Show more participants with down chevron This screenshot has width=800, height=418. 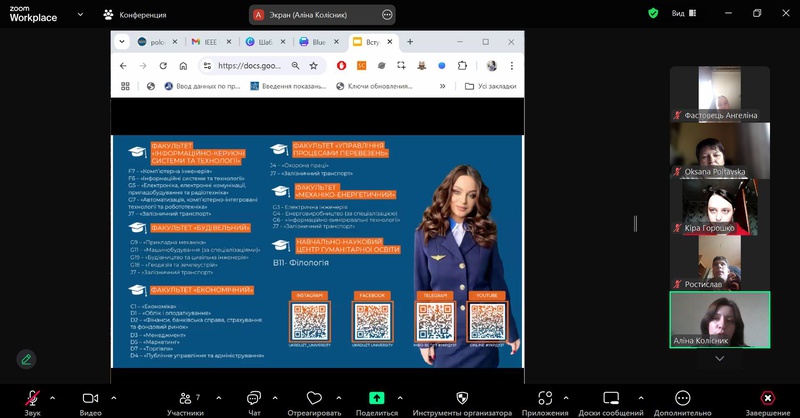(719, 358)
